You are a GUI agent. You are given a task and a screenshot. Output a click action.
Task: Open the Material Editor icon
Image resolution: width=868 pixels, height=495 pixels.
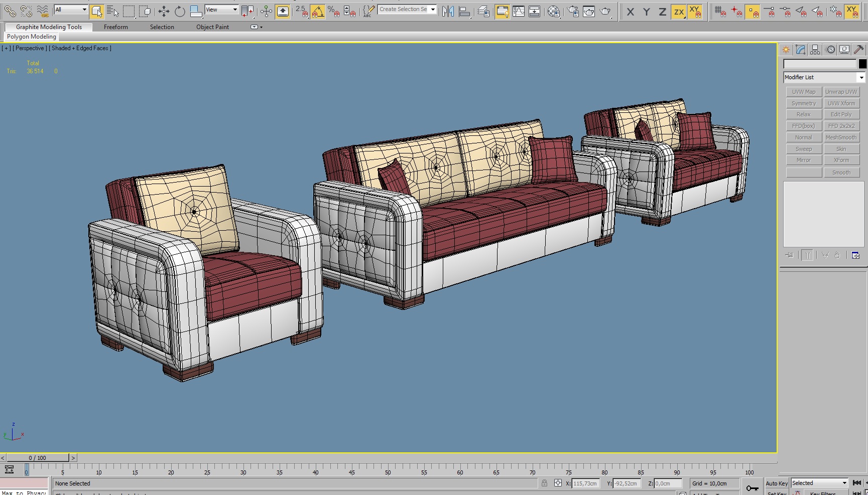553,11
